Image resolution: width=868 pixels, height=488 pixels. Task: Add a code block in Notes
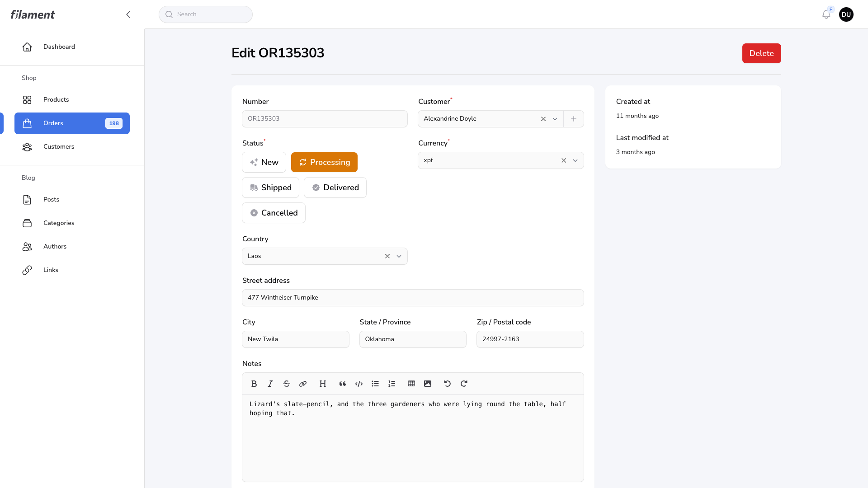tap(359, 384)
